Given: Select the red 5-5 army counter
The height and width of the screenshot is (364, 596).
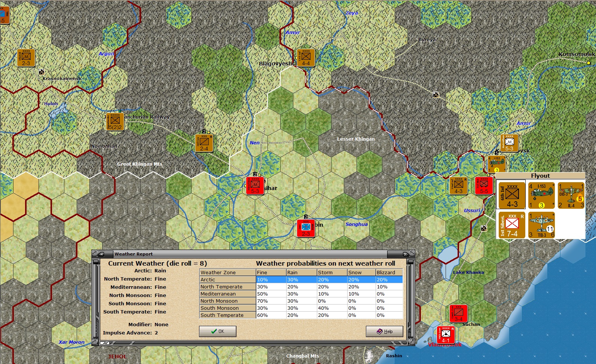Looking at the screenshot, I should pos(484,186).
